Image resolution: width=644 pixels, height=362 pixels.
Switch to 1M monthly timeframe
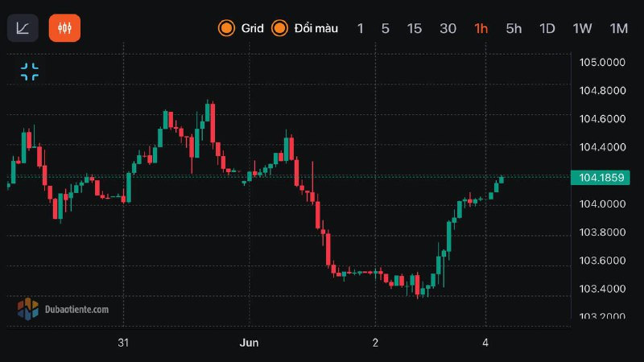[618, 28]
